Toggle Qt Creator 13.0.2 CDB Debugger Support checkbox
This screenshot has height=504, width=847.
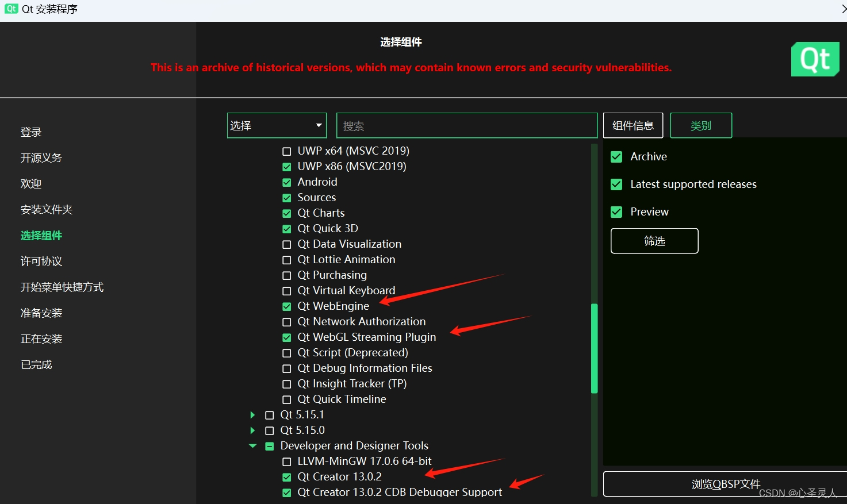[x=287, y=493]
